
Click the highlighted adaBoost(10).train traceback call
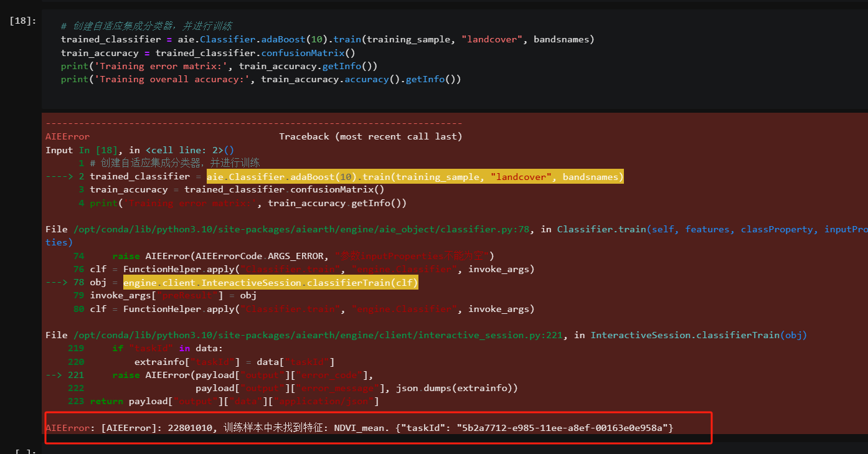[x=415, y=177]
